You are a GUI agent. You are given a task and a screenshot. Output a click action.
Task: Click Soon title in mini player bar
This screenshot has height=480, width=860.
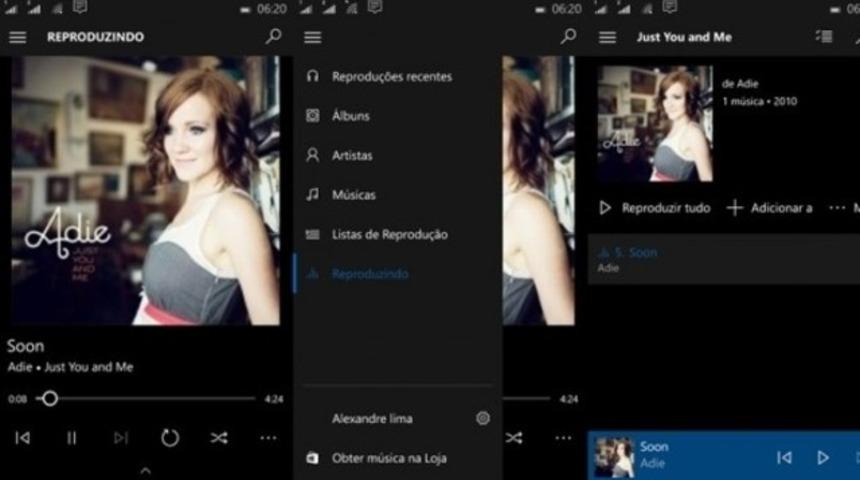654,447
